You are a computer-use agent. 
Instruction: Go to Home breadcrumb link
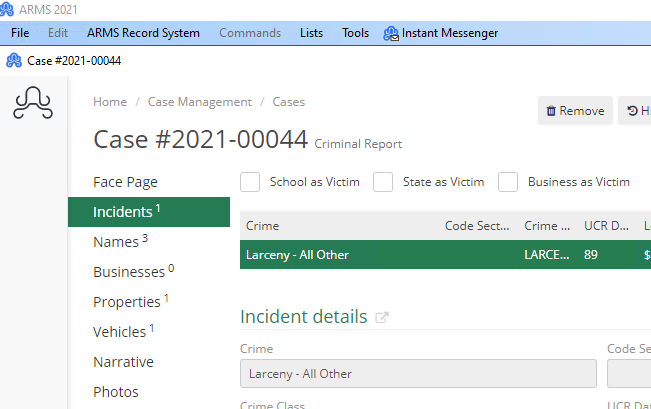pos(110,102)
